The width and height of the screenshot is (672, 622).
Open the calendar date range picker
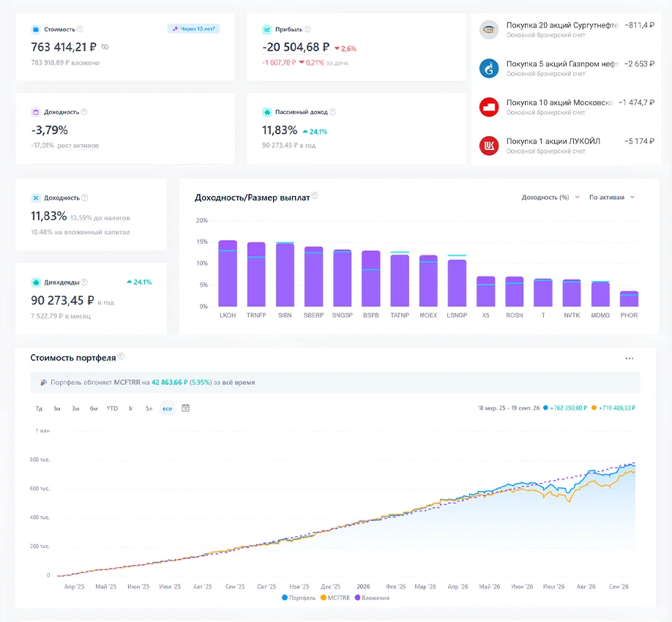point(186,408)
